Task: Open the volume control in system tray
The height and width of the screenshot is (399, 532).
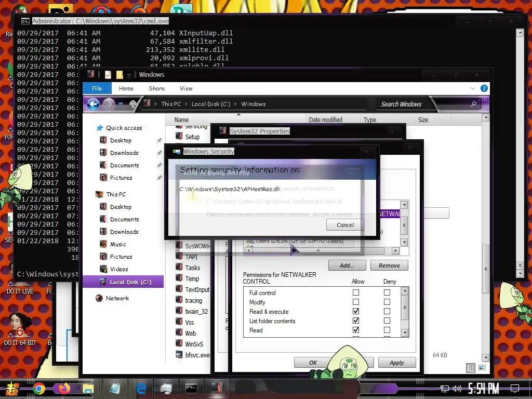Action: (x=457, y=389)
